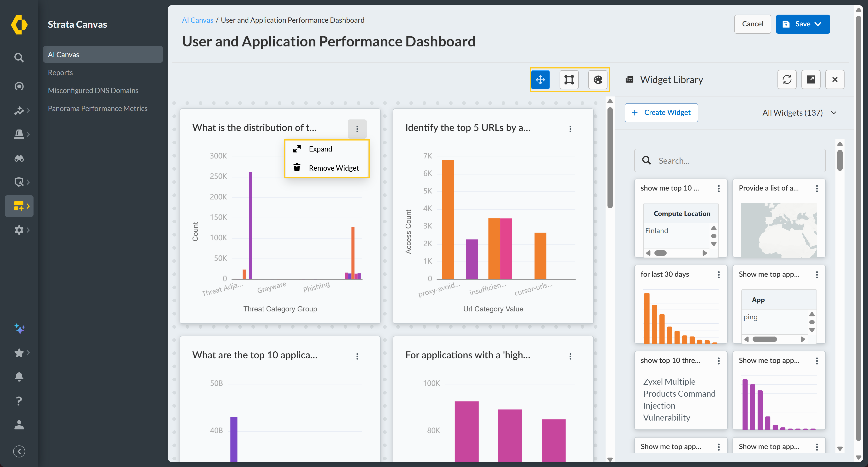Choose Expand from the widget menu
Image resolution: width=868 pixels, height=467 pixels.
(320, 149)
